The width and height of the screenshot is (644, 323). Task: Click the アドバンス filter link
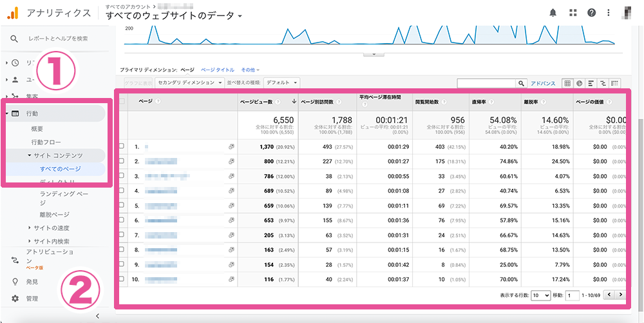(543, 83)
